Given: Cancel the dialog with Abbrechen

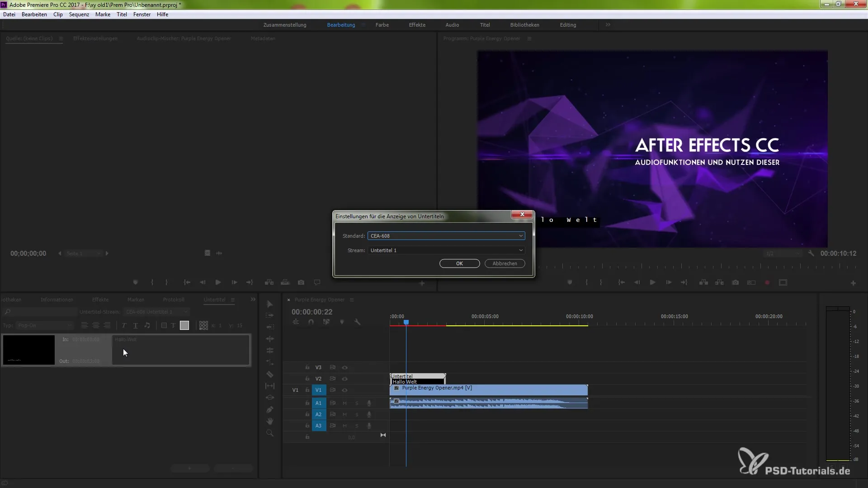Looking at the screenshot, I should click(x=505, y=263).
